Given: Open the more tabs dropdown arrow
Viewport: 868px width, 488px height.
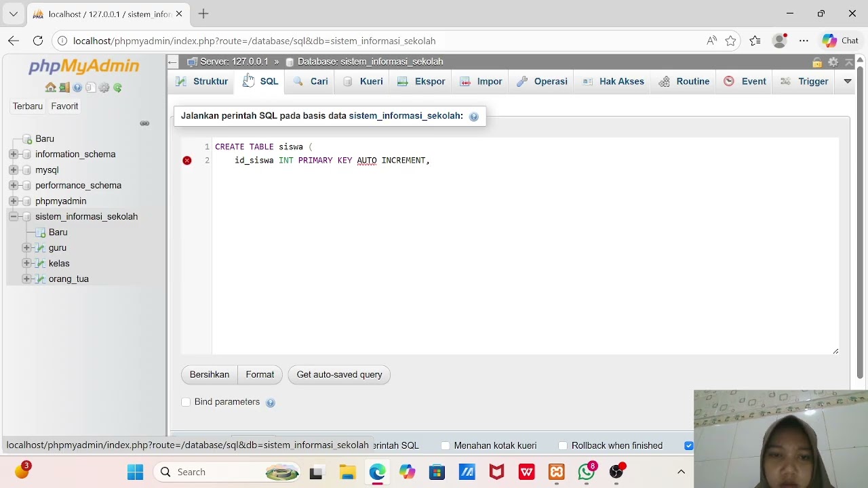Looking at the screenshot, I should 847,81.
